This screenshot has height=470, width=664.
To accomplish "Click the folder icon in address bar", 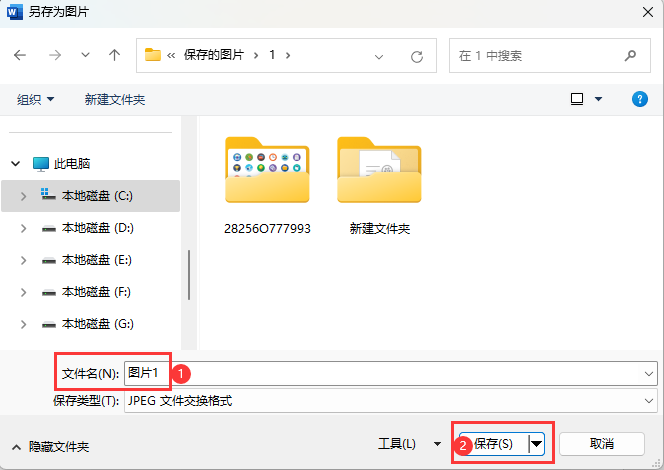I will [153, 55].
